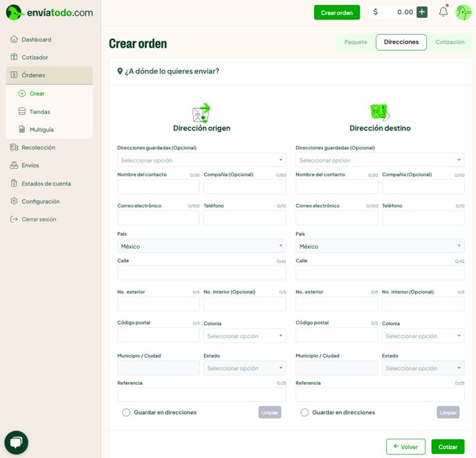This screenshot has width=476, height=458.
Task: Click the Volver button
Action: coord(405,447)
